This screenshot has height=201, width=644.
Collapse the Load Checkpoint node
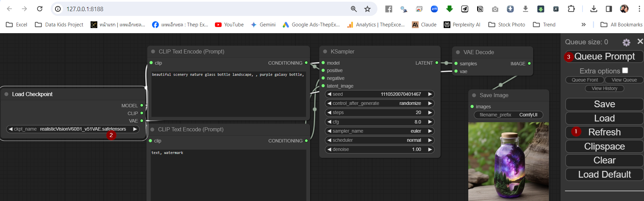6,94
